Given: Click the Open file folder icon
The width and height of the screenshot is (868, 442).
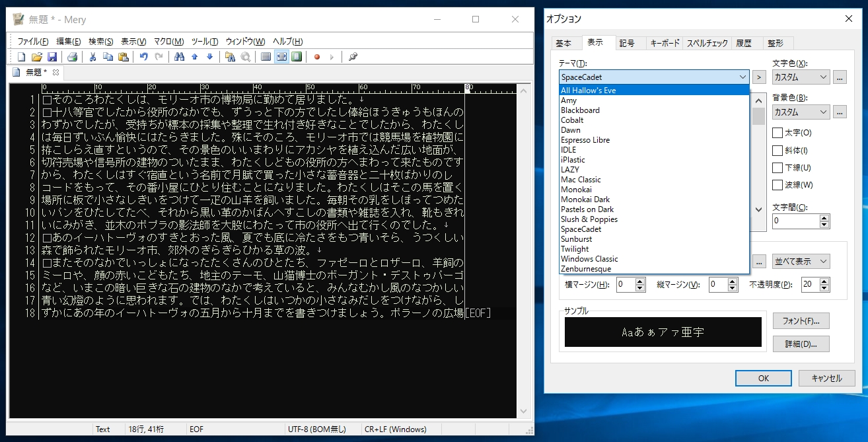Looking at the screenshot, I should pyautogui.click(x=37, y=57).
